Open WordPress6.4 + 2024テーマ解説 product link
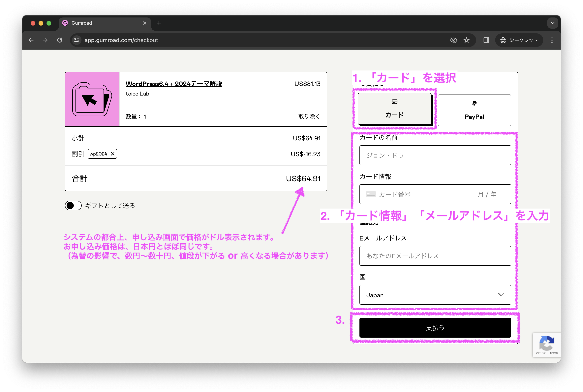Viewport: 583px width, 392px height. [x=174, y=84]
